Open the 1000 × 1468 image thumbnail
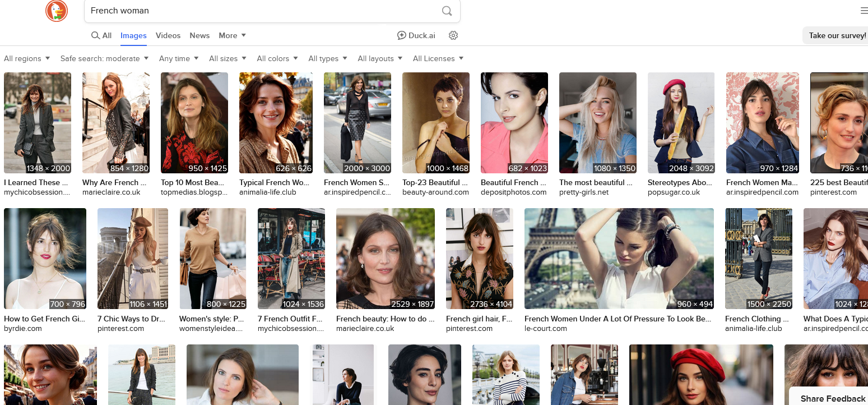The width and height of the screenshot is (868, 405). click(x=436, y=123)
